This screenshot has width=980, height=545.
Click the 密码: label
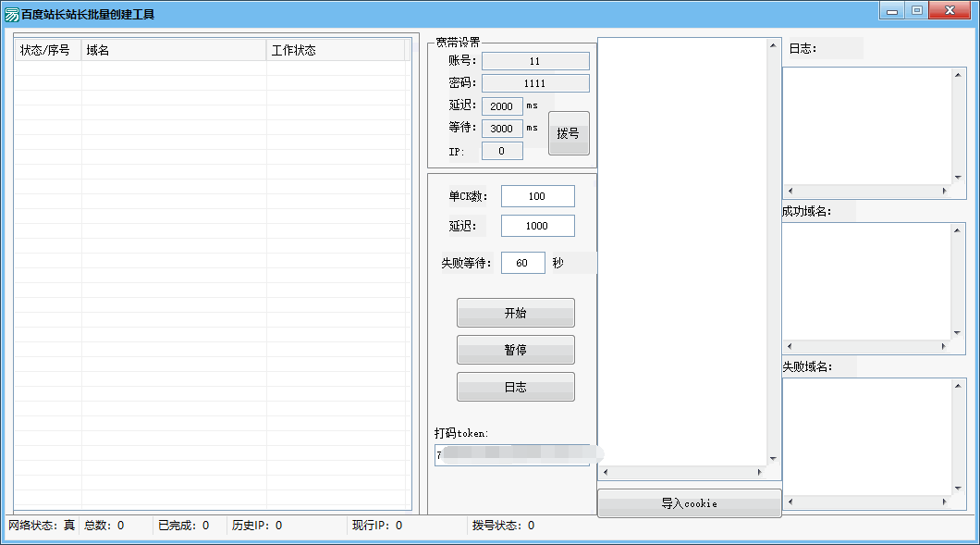click(x=462, y=82)
